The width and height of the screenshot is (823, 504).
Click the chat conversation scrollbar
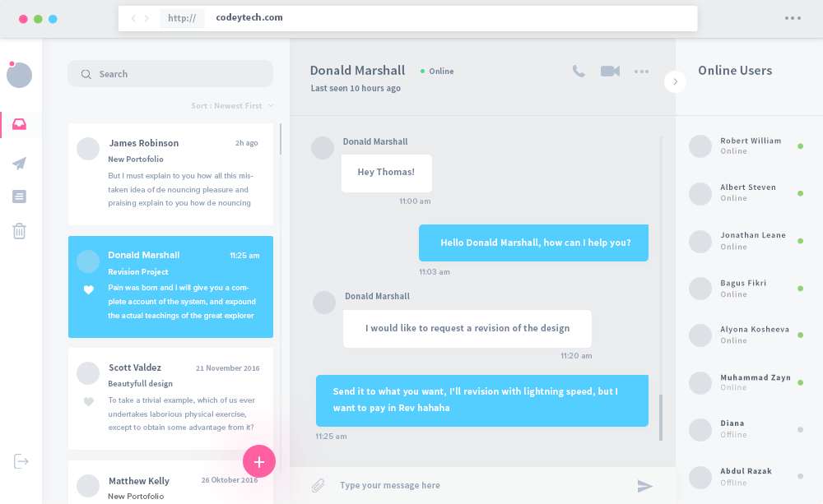[x=660, y=418]
